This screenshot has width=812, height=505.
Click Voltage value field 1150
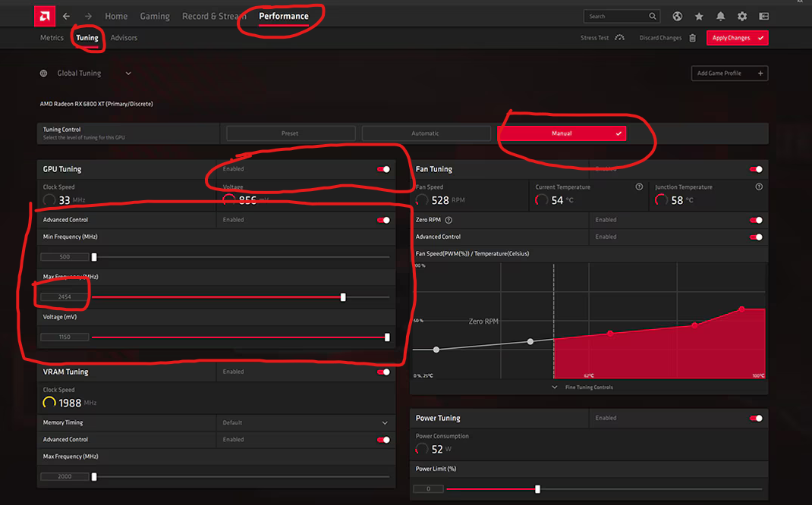(x=65, y=337)
